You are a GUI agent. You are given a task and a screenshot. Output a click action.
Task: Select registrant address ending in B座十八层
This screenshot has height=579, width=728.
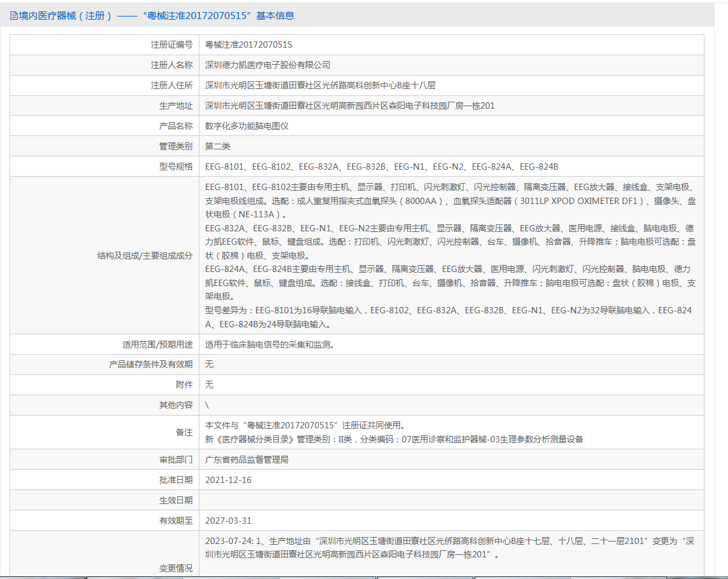pos(320,86)
